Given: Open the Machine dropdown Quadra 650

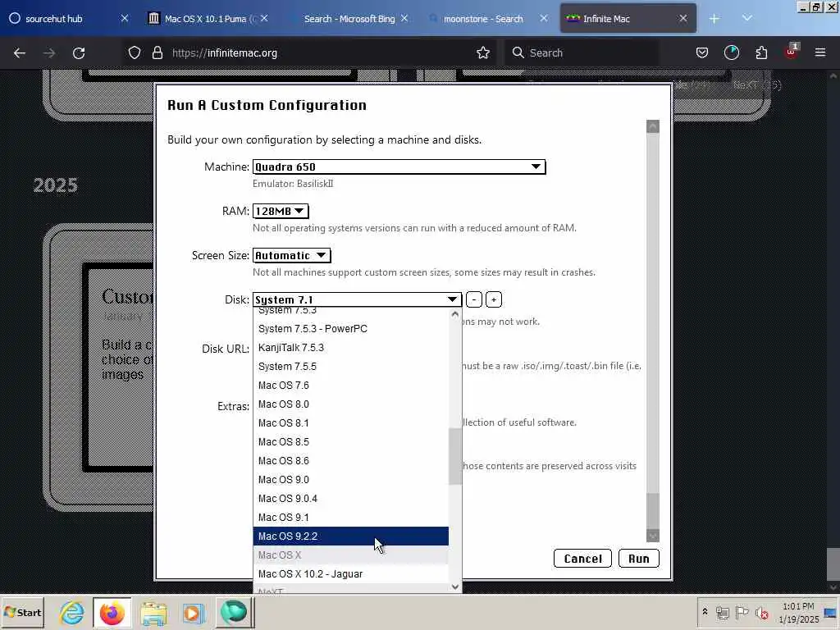Looking at the screenshot, I should pos(399,167).
